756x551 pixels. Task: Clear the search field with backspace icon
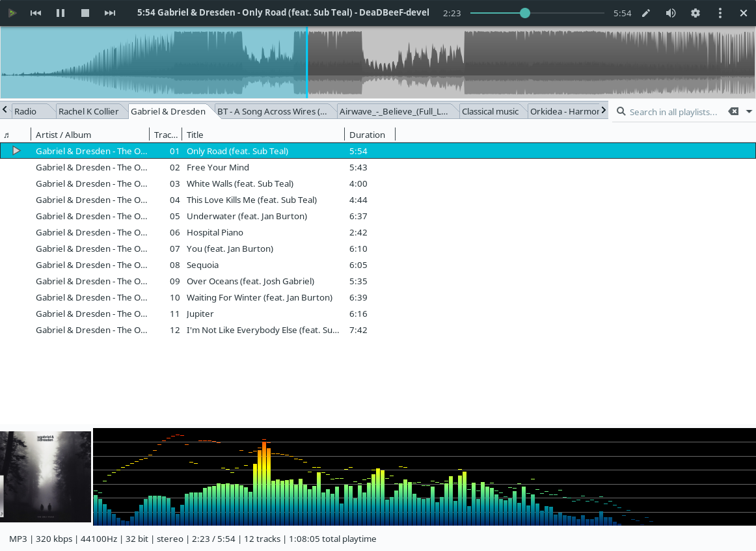pyautogui.click(x=733, y=111)
